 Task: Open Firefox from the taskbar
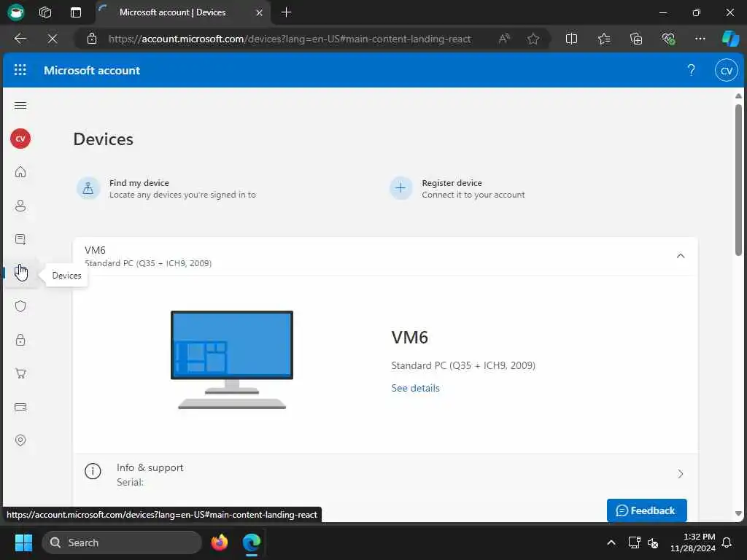tap(219, 542)
